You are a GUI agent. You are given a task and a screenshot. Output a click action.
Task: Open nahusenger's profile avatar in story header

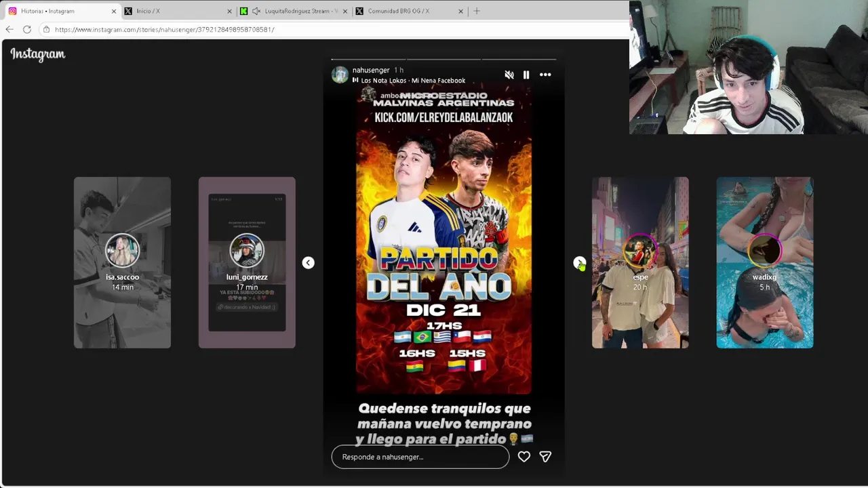click(340, 75)
